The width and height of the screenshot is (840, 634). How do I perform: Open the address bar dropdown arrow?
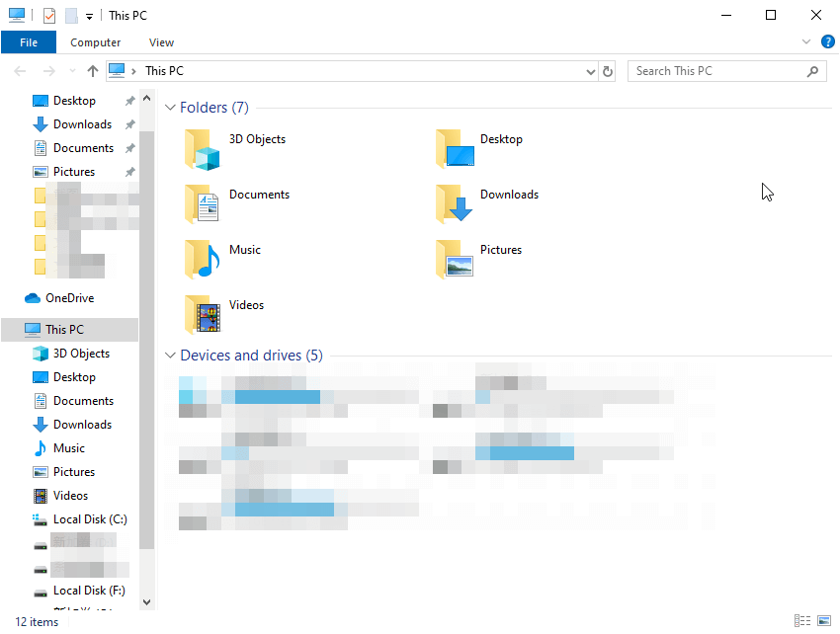590,70
